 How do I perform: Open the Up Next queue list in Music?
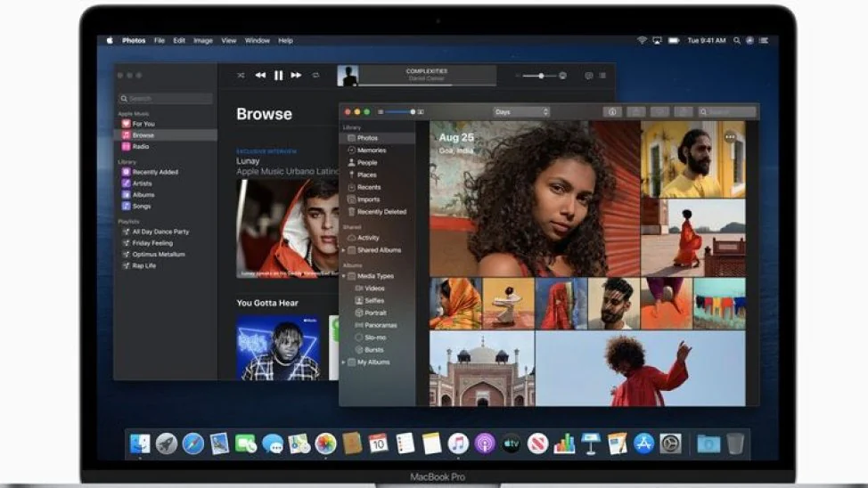point(602,76)
